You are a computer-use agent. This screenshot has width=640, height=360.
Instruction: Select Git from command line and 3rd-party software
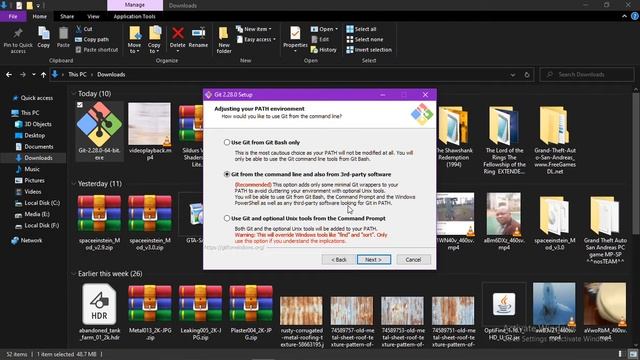[x=227, y=174]
